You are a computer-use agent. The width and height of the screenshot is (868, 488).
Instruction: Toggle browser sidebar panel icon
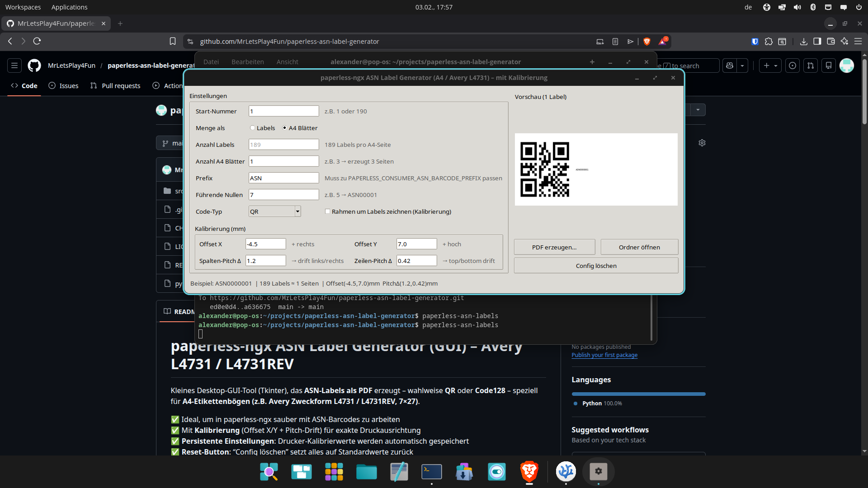point(817,41)
